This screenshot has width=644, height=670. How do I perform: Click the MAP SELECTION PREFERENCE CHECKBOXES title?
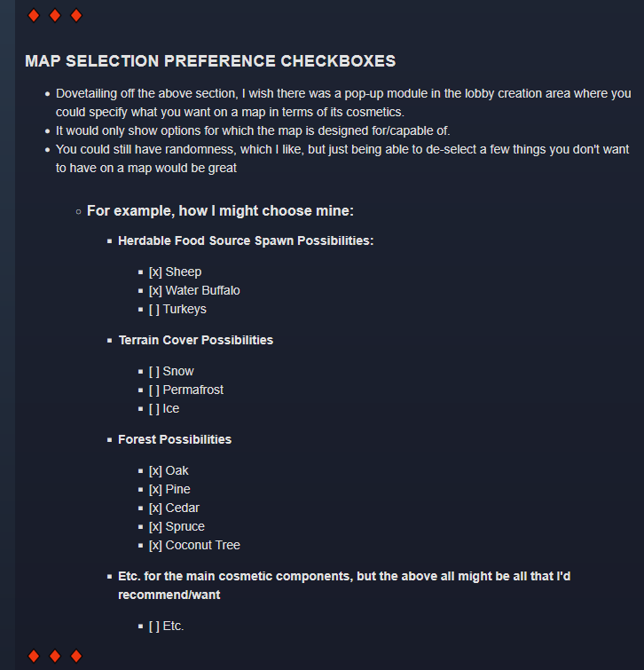pos(210,61)
